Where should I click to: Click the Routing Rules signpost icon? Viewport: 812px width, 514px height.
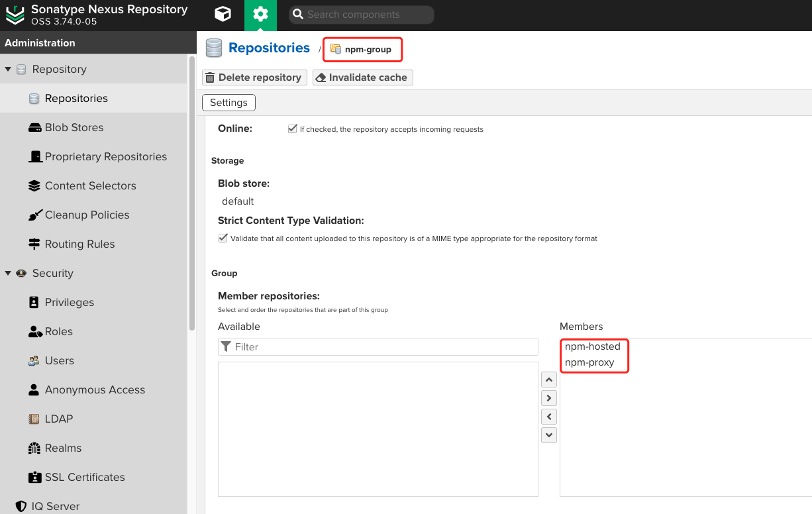(x=34, y=244)
